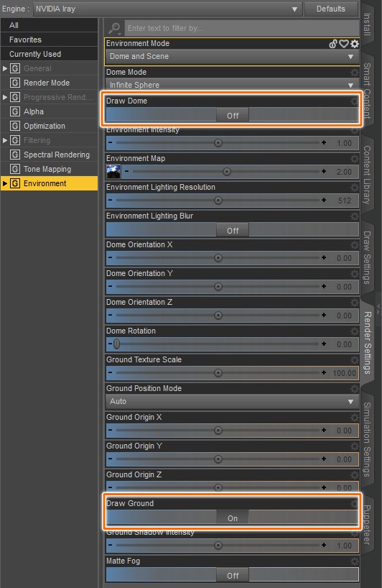Click Dome Rotation slider handle

pos(117,344)
